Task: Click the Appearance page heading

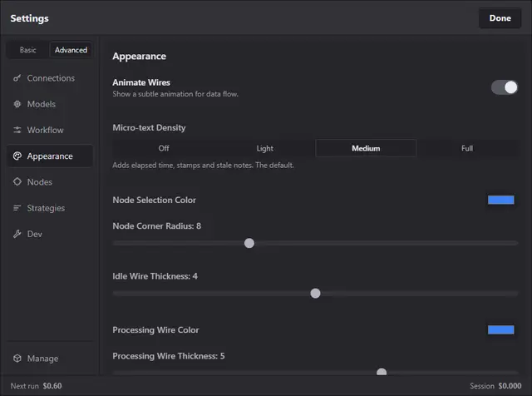Action: pos(140,56)
